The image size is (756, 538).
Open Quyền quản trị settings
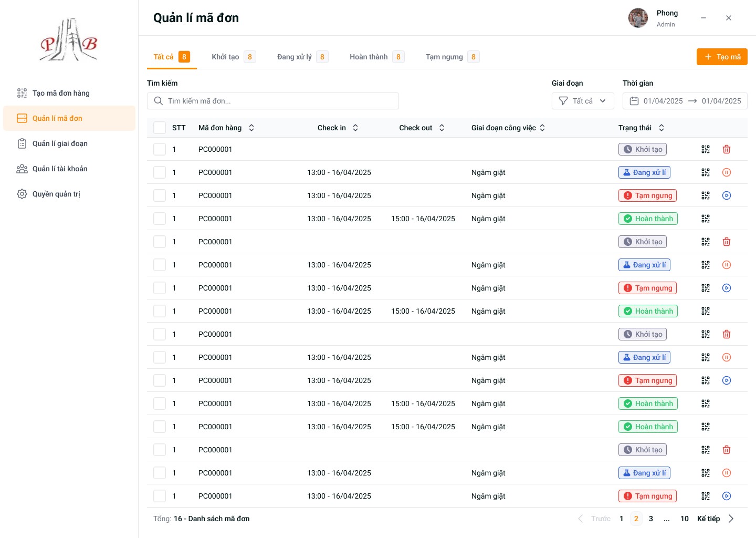coord(69,194)
